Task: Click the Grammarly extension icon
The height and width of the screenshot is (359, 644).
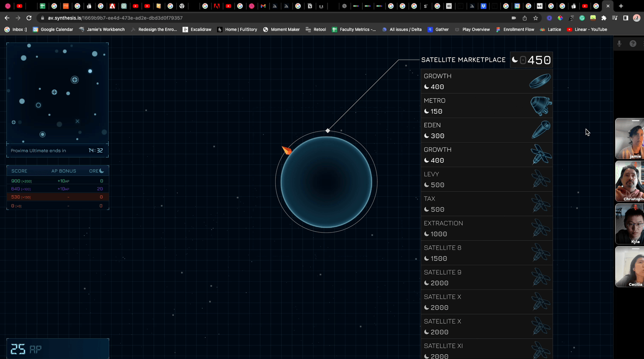Action: coord(582,18)
